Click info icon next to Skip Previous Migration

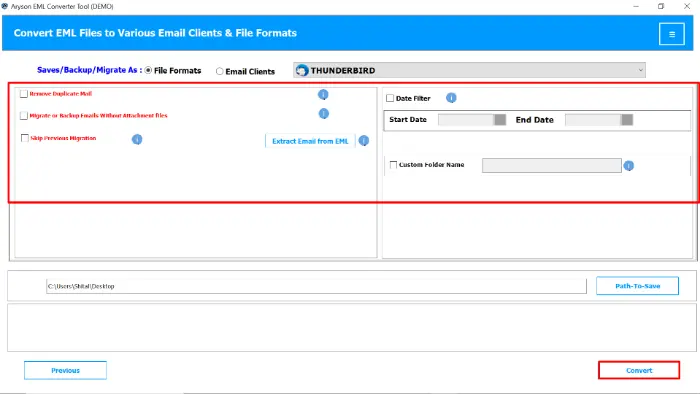(x=137, y=139)
